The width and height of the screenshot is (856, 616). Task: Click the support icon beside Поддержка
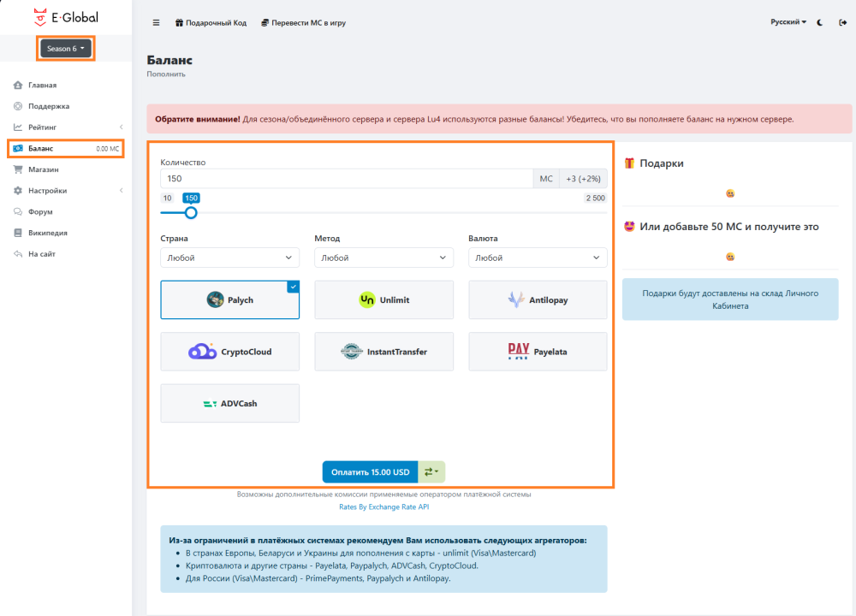coord(18,106)
